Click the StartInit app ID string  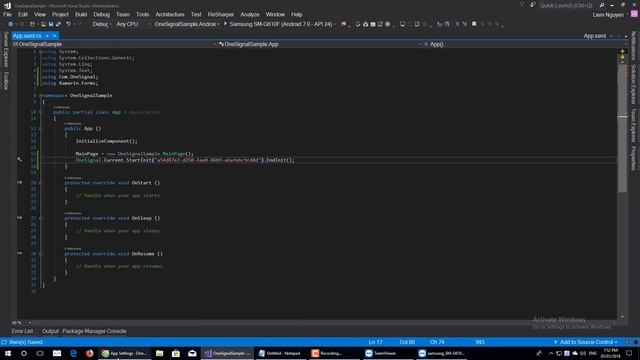pos(208,160)
